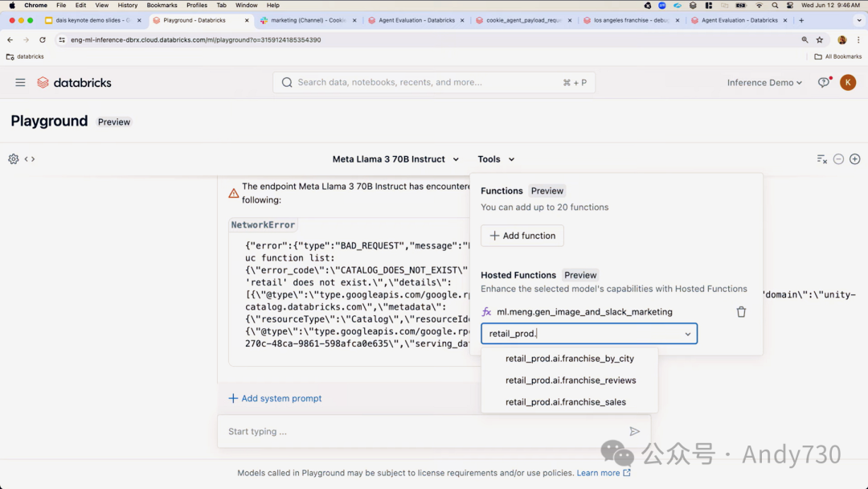This screenshot has width=868, height=489.
Task: Reload the current page
Action: point(43,40)
